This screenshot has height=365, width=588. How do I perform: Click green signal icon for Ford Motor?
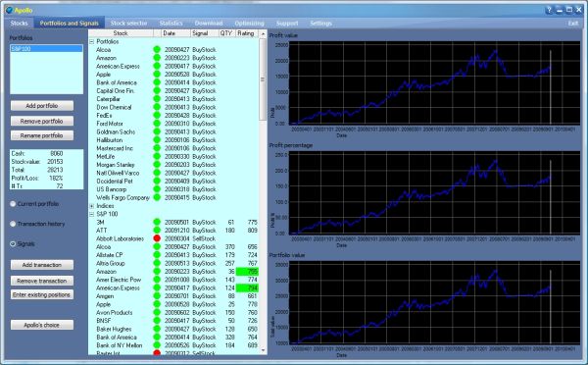coord(157,124)
